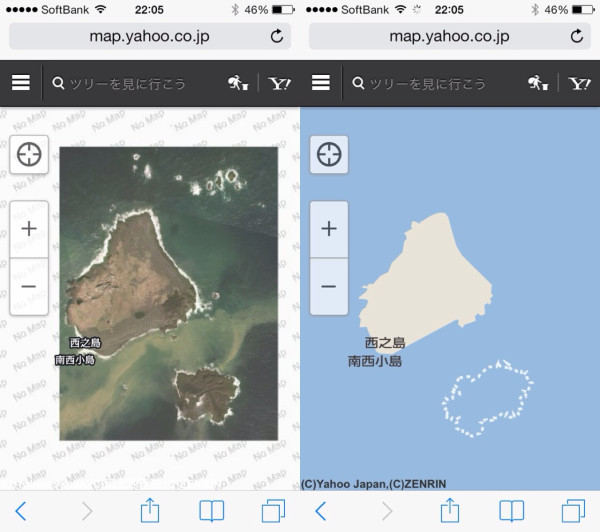The height and width of the screenshot is (532, 600).
Task: Reload the page on the blue map screen
Action: (x=577, y=36)
